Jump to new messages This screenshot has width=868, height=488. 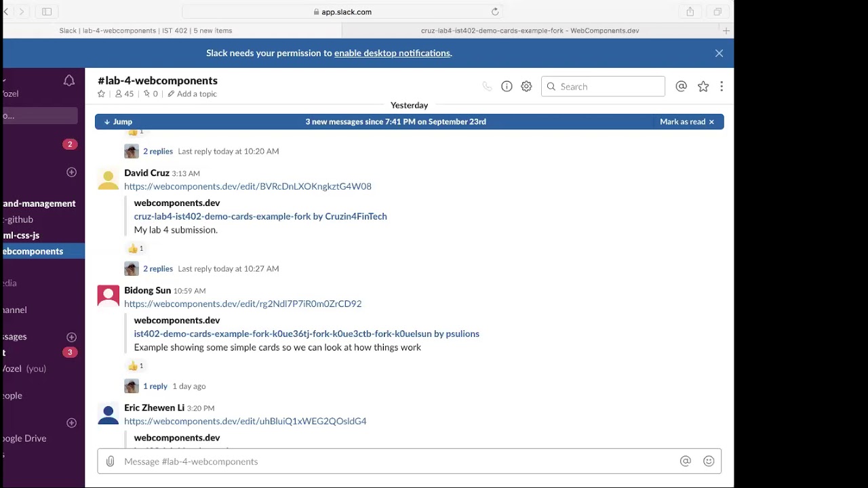119,122
